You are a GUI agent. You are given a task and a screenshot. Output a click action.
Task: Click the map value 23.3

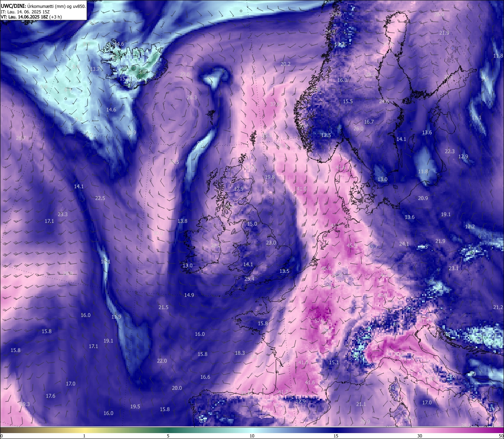(63, 215)
